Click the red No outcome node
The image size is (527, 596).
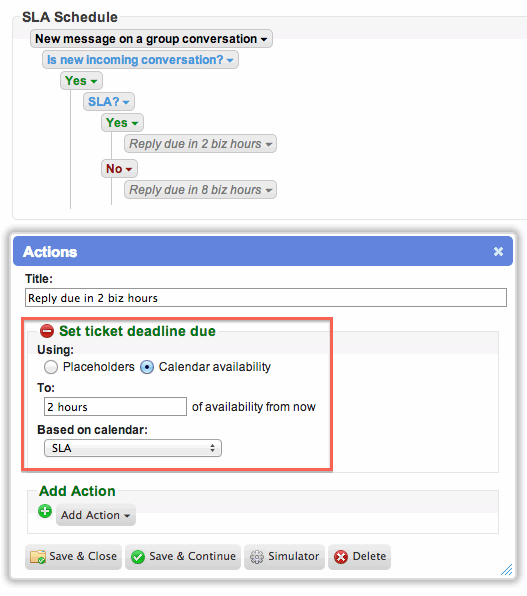[119, 168]
